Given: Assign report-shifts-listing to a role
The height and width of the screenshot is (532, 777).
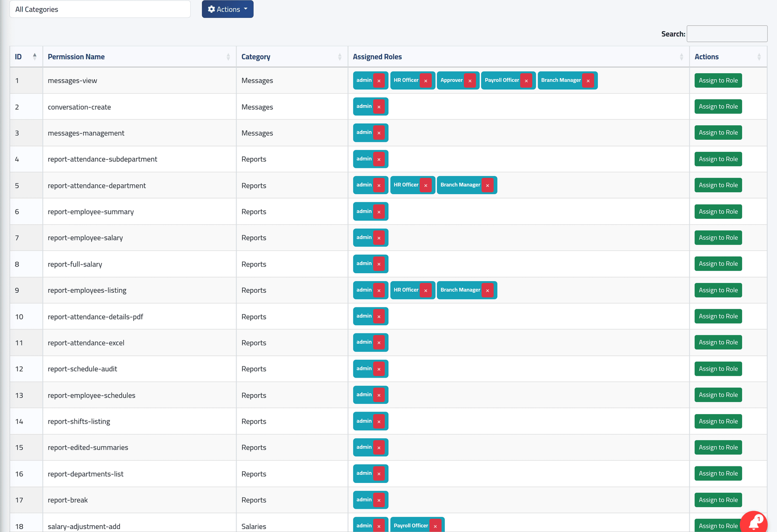Looking at the screenshot, I should tap(718, 421).
